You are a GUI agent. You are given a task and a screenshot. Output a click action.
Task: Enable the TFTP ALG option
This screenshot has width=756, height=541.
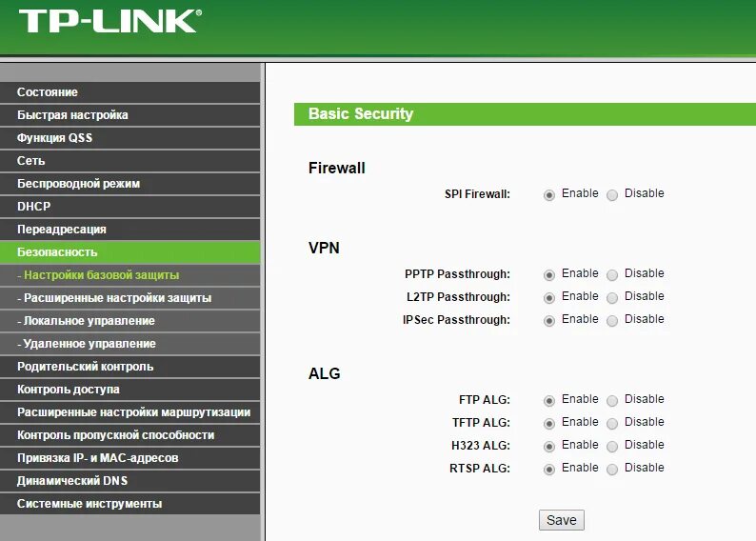pyautogui.click(x=549, y=424)
